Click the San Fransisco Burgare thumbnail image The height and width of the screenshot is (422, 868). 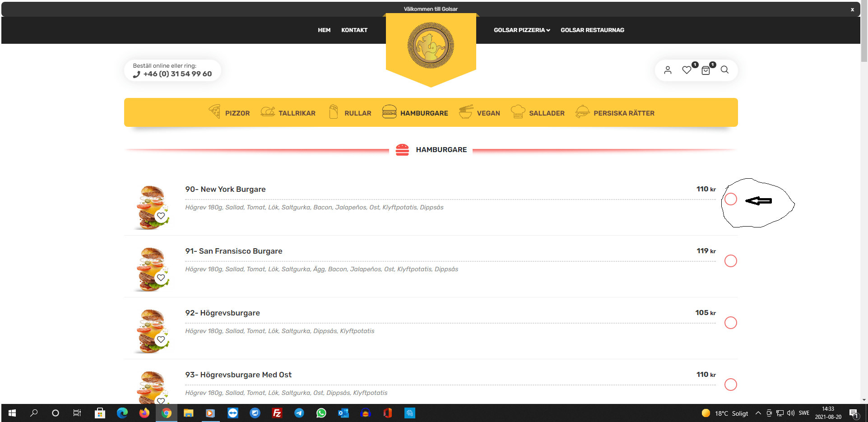(x=152, y=269)
